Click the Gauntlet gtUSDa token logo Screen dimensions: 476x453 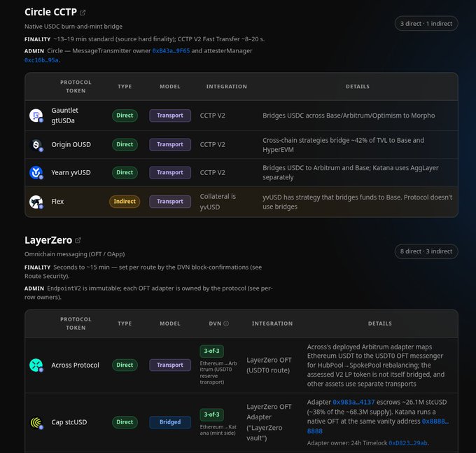36,116
